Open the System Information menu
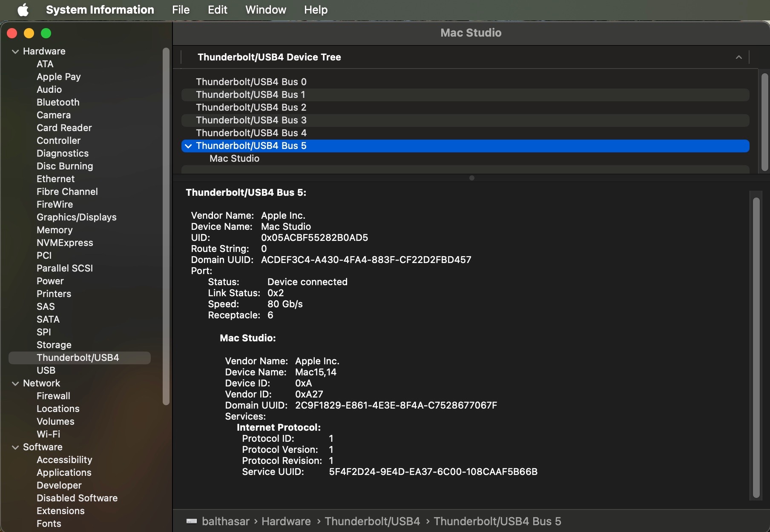Image resolution: width=770 pixels, height=532 pixels. [x=100, y=9]
